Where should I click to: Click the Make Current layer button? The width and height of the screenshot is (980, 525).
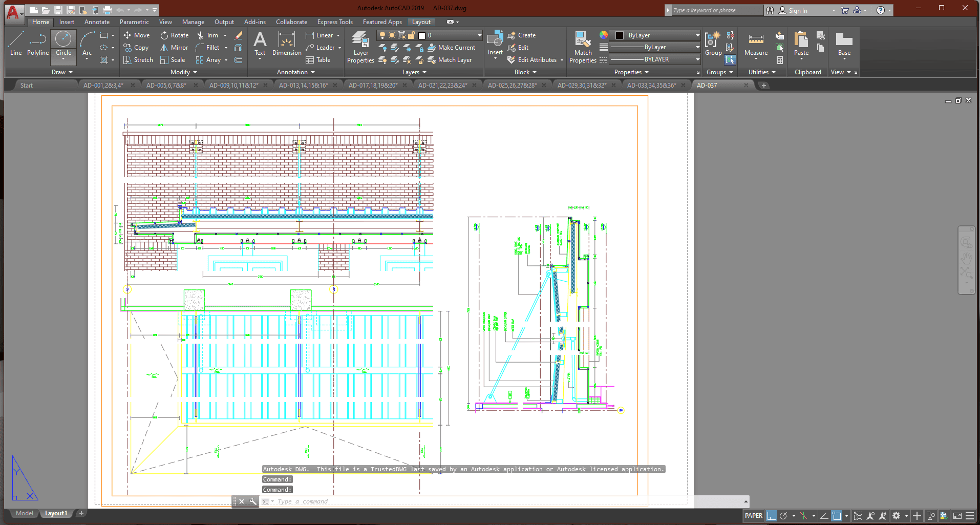(451, 48)
